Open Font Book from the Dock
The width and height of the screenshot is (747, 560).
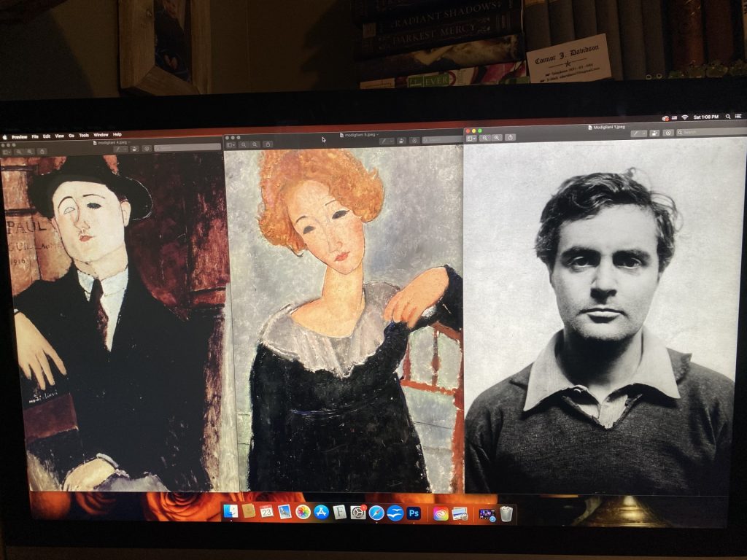point(340,513)
